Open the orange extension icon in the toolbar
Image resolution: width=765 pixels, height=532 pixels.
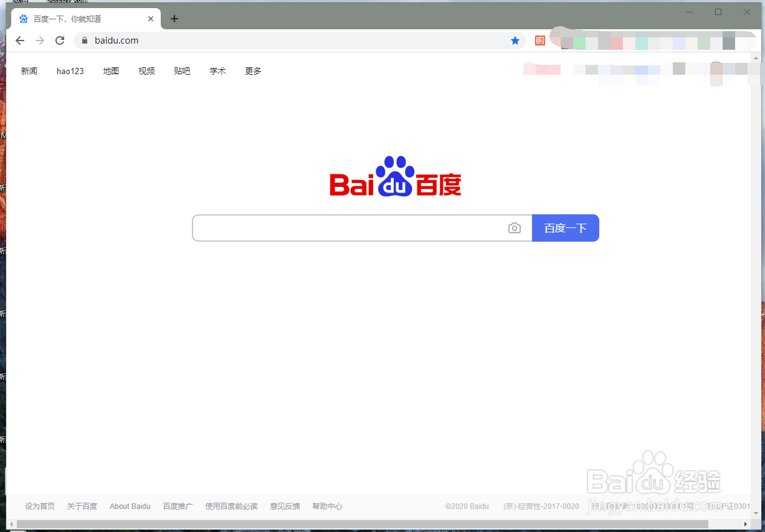pos(540,40)
